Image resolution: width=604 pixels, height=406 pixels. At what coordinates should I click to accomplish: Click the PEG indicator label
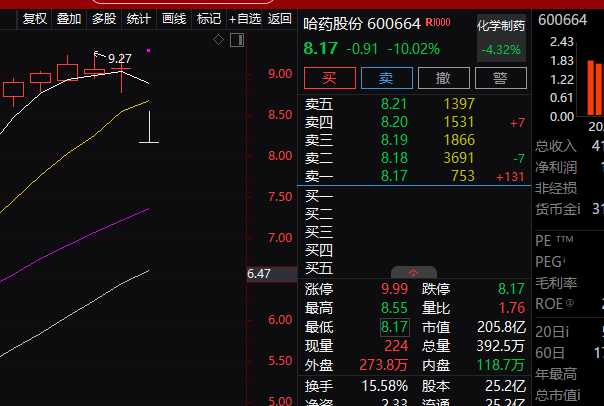[550, 262]
